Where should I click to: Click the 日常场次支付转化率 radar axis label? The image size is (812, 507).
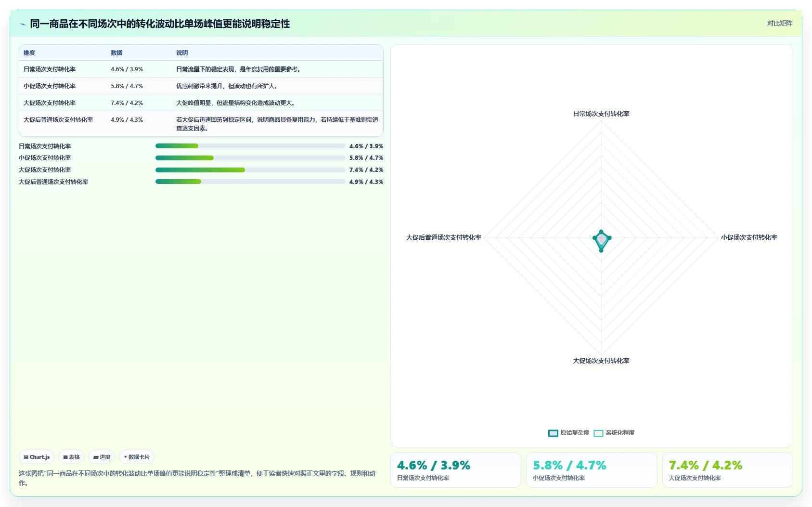[x=601, y=114]
